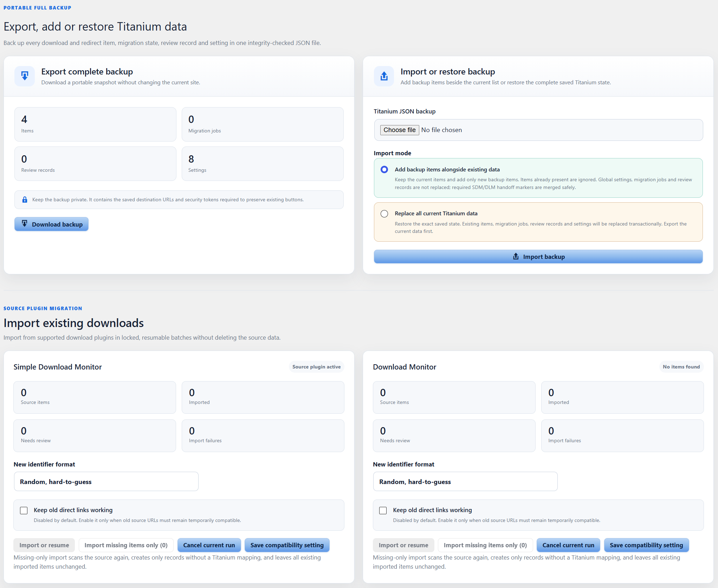Save compatibility setting for Simple Download Monitor
This screenshot has height=588, width=718.
[287, 545]
